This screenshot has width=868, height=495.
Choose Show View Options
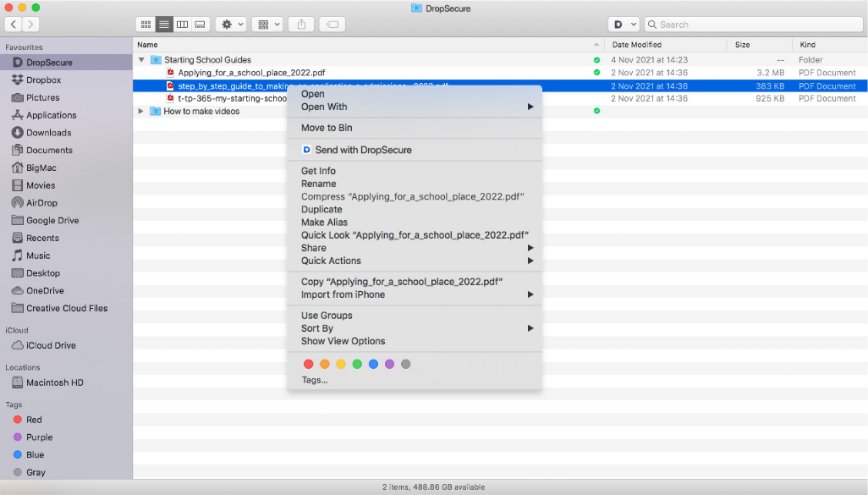click(x=414, y=341)
